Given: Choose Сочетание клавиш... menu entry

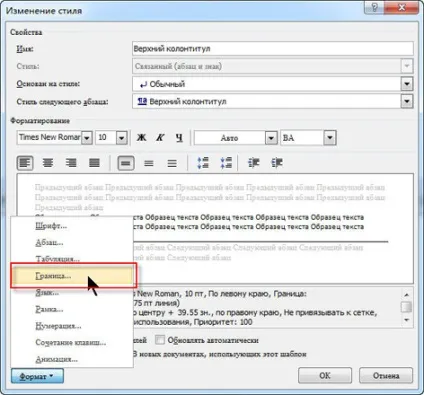Looking at the screenshot, I should pyautogui.click(x=72, y=342).
